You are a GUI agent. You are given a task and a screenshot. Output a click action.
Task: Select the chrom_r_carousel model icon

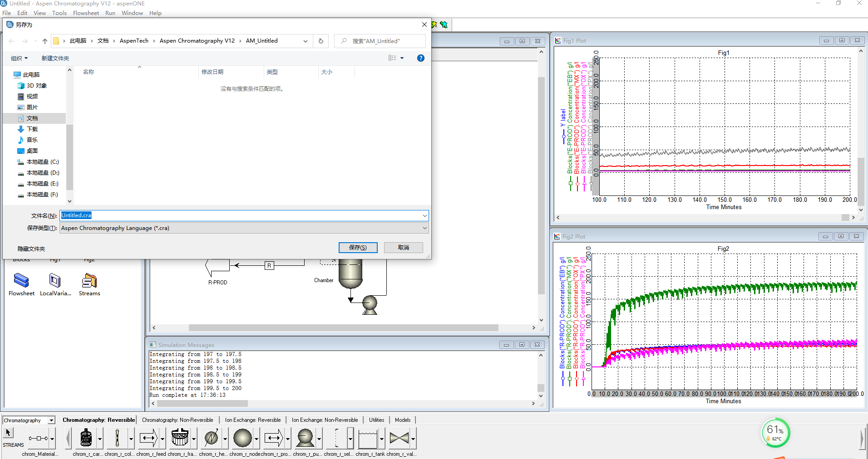86,438
